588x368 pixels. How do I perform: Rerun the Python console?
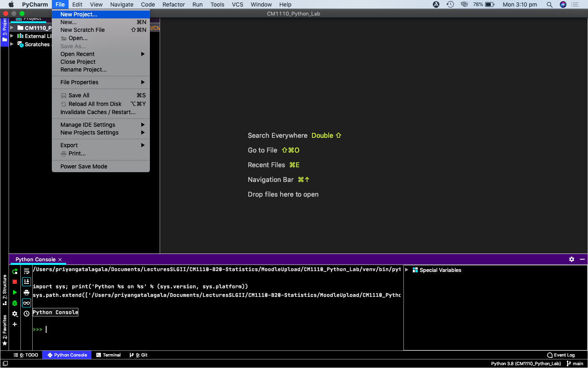click(x=15, y=271)
